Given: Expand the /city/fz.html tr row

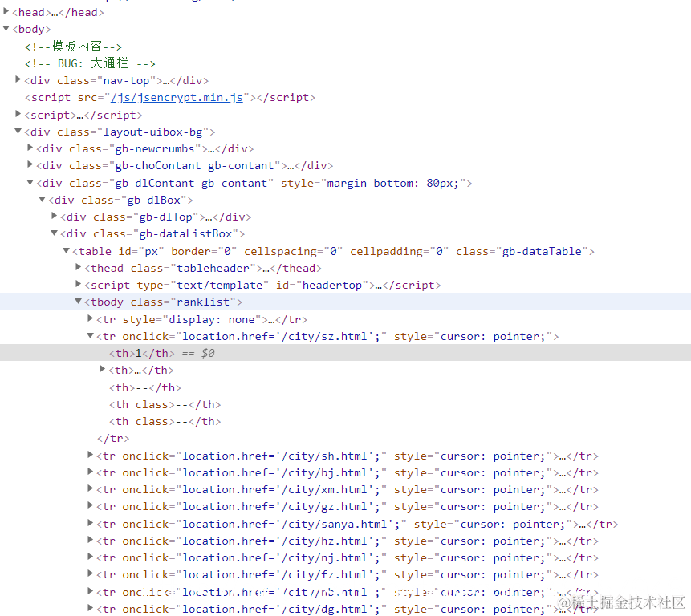Looking at the screenshot, I should click(91, 573).
